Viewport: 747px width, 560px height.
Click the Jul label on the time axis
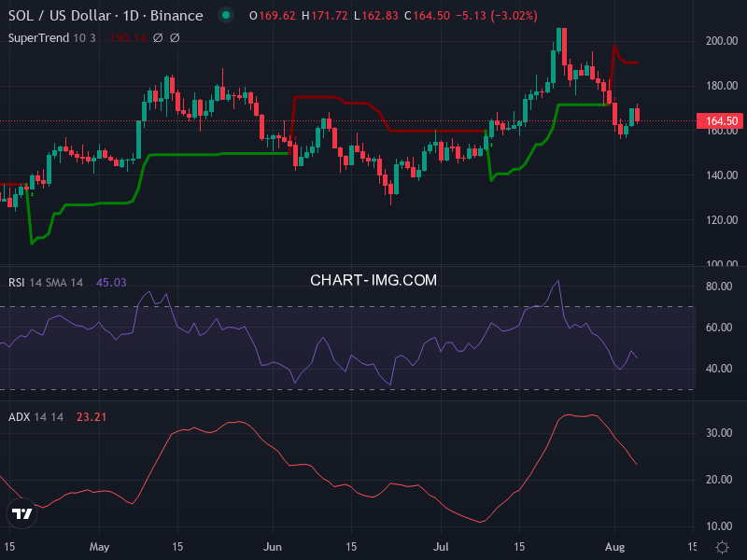(441, 547)
